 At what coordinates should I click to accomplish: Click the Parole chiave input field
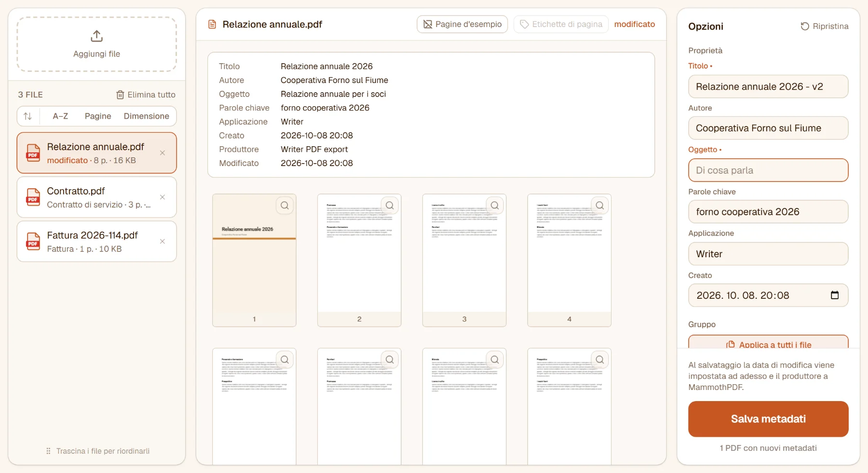[x=768, y=212]
